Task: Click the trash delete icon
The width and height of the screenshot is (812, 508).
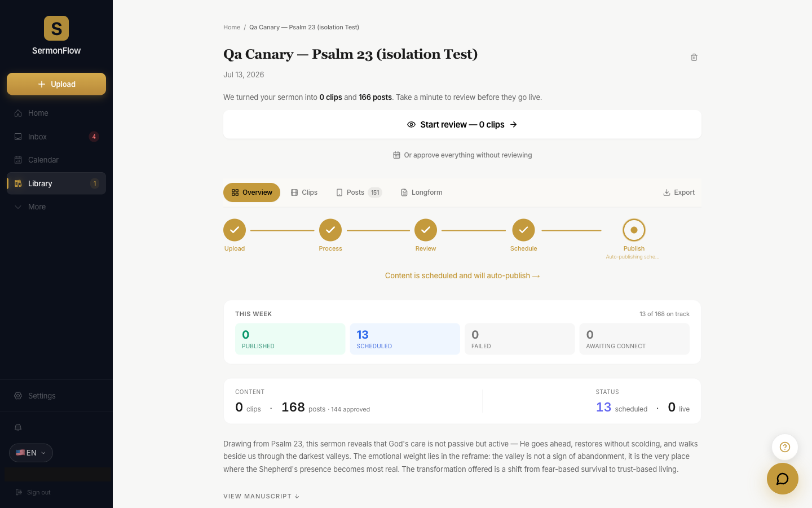Action: pyautogui.click(x=694, y=57)
